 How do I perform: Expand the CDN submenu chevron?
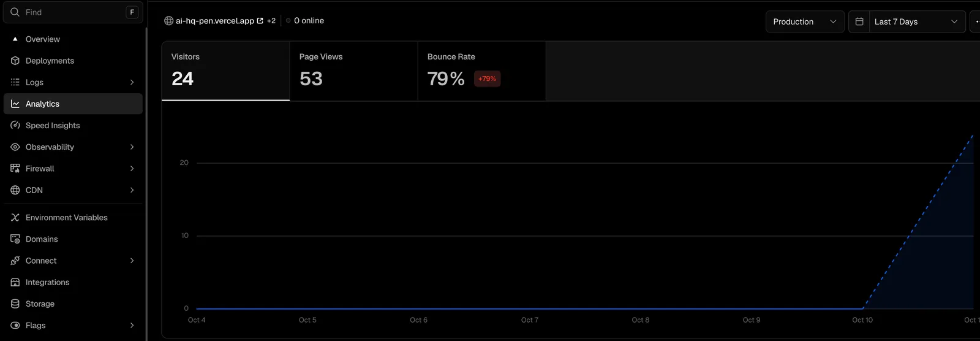(132, 190)
